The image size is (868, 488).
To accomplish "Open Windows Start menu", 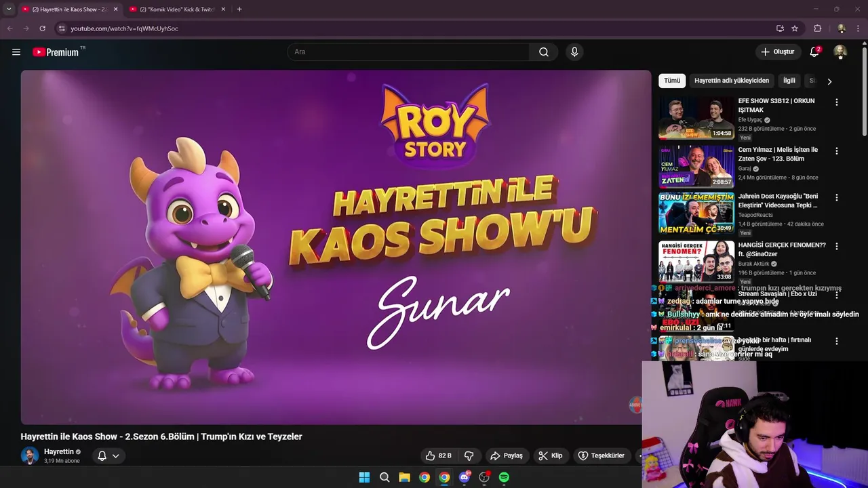I will tap(364, 477).
